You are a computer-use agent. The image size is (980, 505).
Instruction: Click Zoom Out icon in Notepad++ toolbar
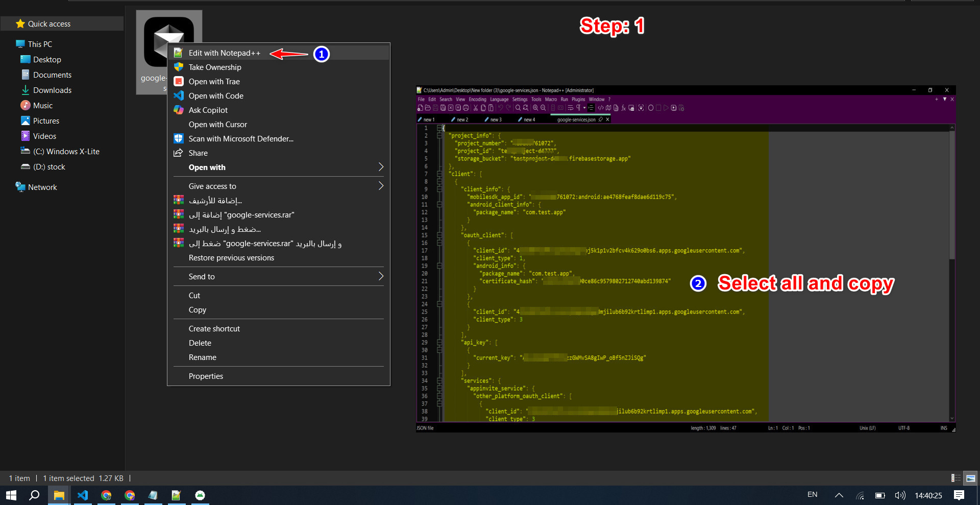tap(543, 108)
